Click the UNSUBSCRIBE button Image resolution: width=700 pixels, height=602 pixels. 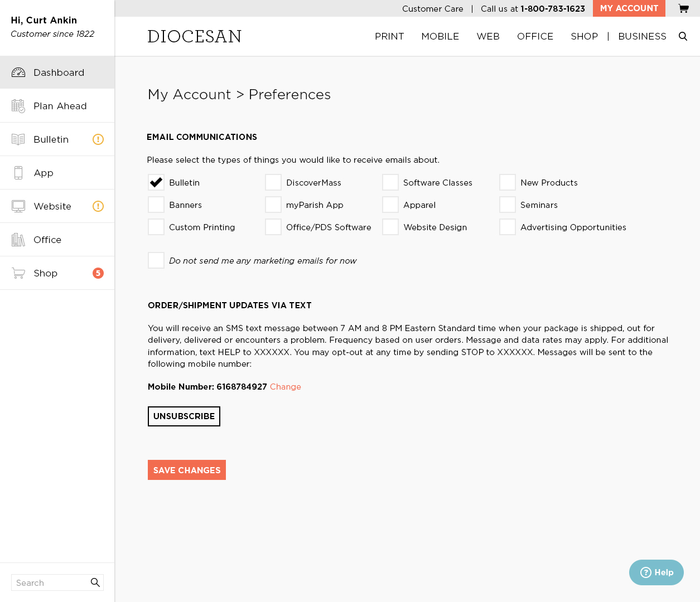pyautogui.click(x=184, y=416)
